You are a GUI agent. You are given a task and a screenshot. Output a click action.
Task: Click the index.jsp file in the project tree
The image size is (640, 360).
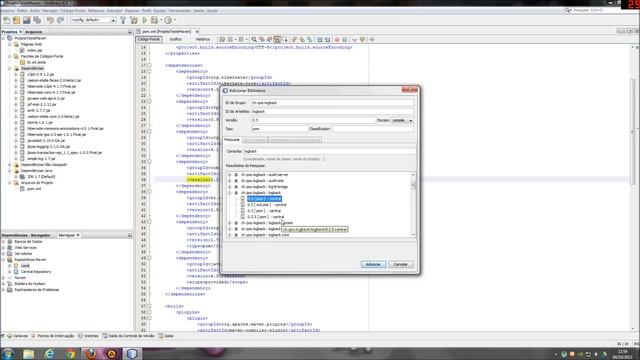(x=34, y=50)
